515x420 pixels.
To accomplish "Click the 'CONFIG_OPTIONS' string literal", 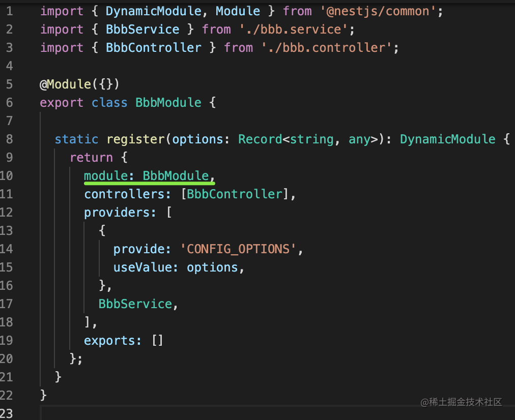I will (238, 249).
